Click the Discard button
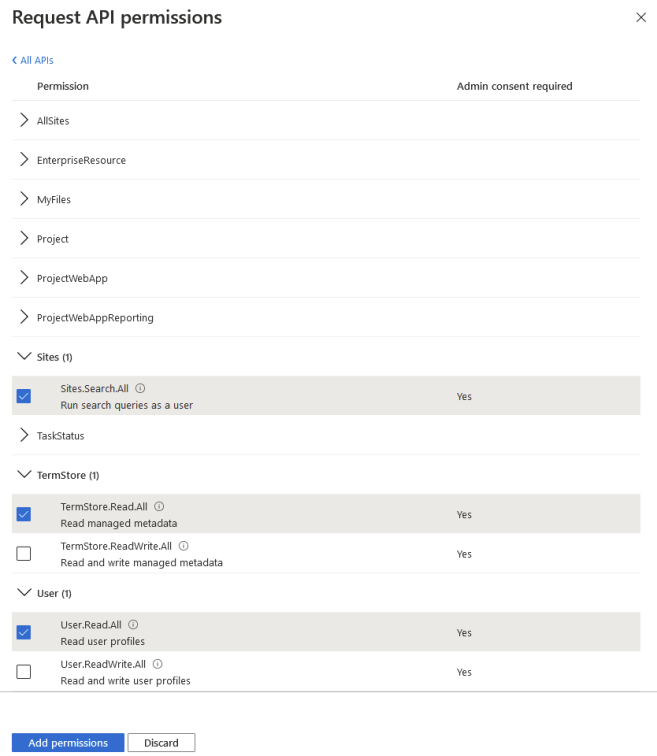Screen dimensions: 657x756 161,743
